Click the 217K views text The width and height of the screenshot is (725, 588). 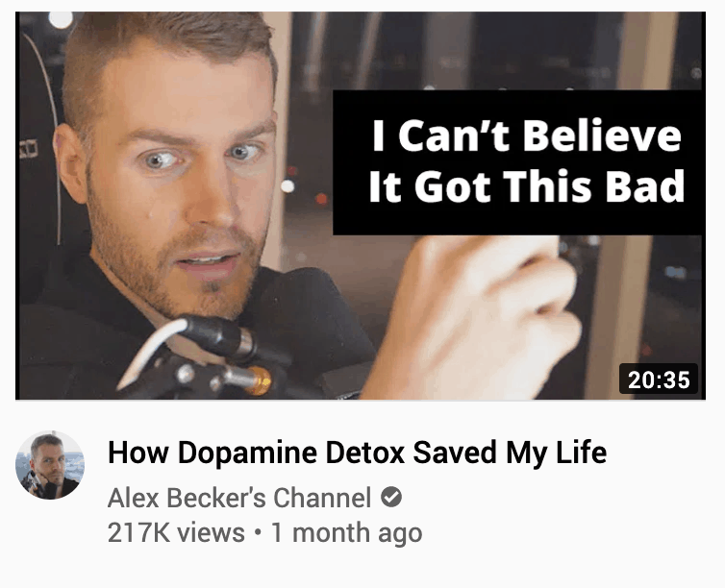[x=176, y=532]
